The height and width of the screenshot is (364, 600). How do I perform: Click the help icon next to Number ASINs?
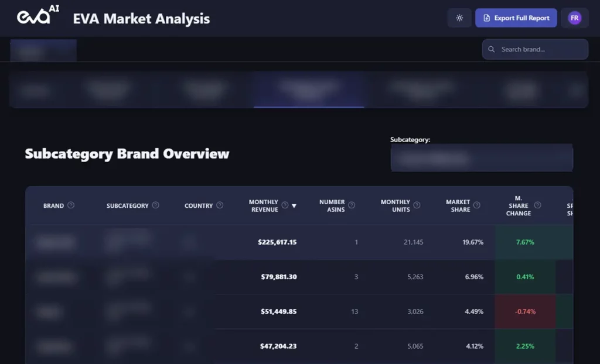coord(352,205)
